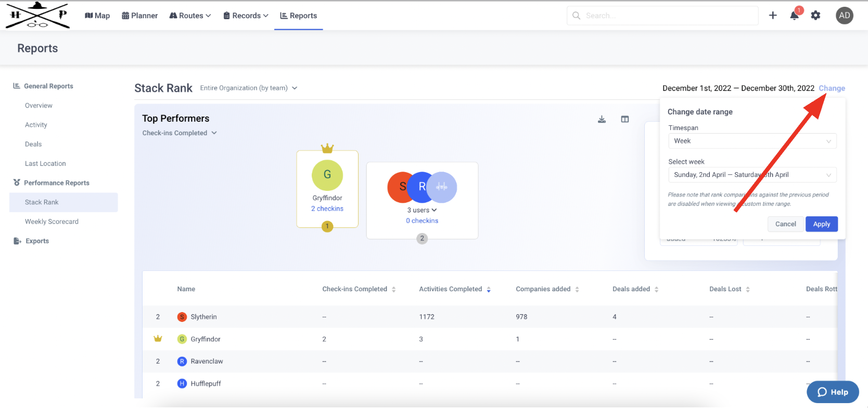The width and height of the screenshot is (868, 414).
Task: Open the Reports tab
Action: click(299, 16)
